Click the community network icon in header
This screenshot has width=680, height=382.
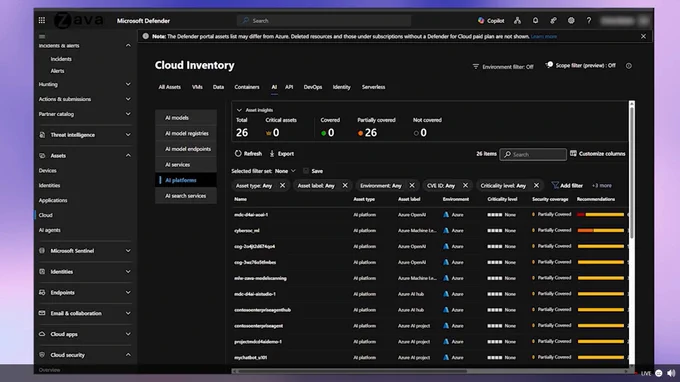[517, 20]
